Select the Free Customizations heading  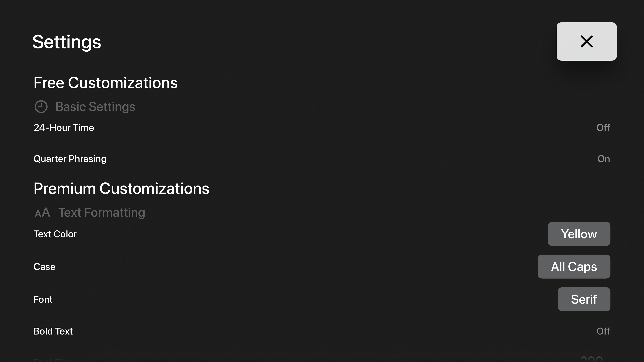(105, 83)
